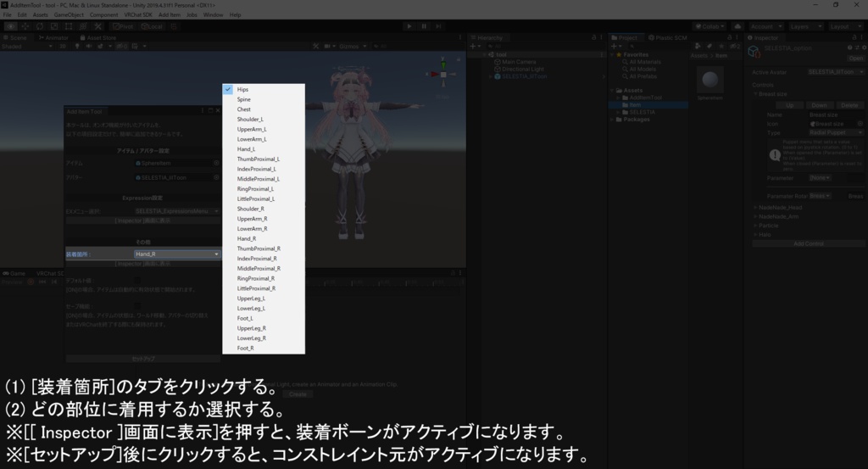The height and width of the screenshot is (469, 868).
Task: Choose Hips in the bone list
Action: tap(264, 89)
